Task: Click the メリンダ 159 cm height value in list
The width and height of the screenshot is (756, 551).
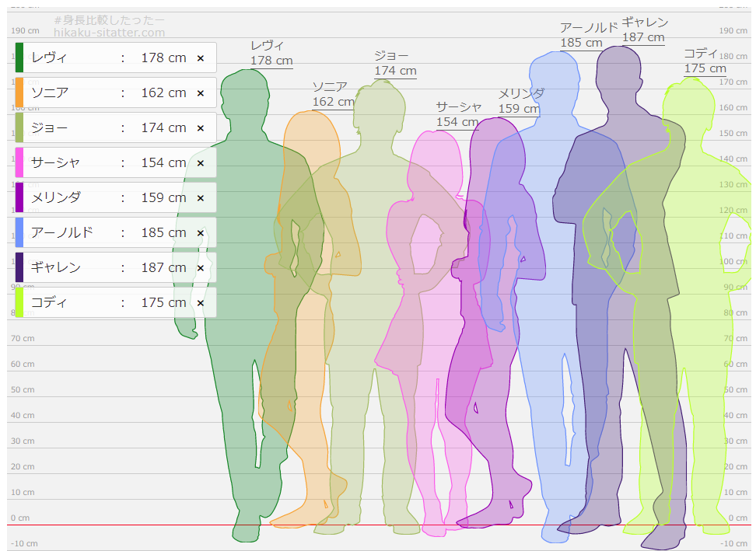Action: point(163,197)
